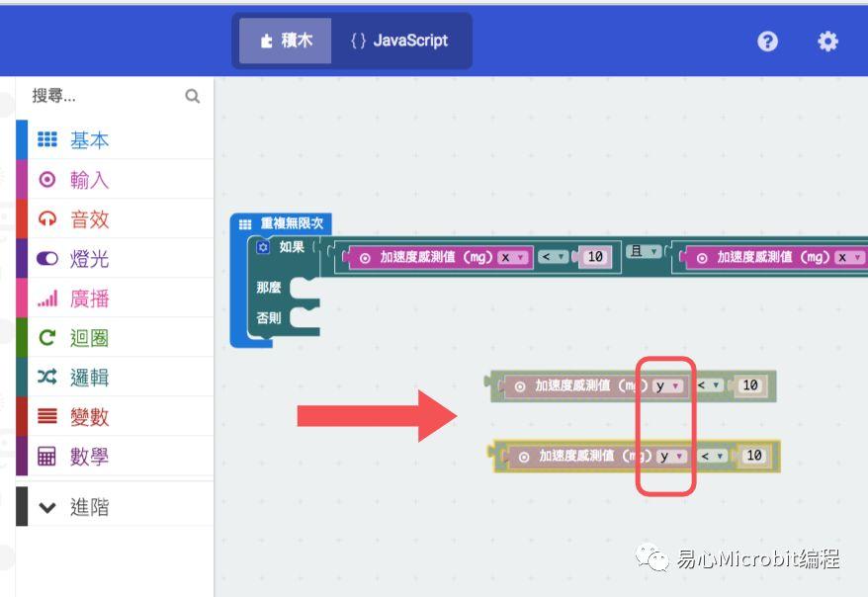Open the 基本 block category
Image resolution: width=868 pixels, height=597 pixels.
89,140
